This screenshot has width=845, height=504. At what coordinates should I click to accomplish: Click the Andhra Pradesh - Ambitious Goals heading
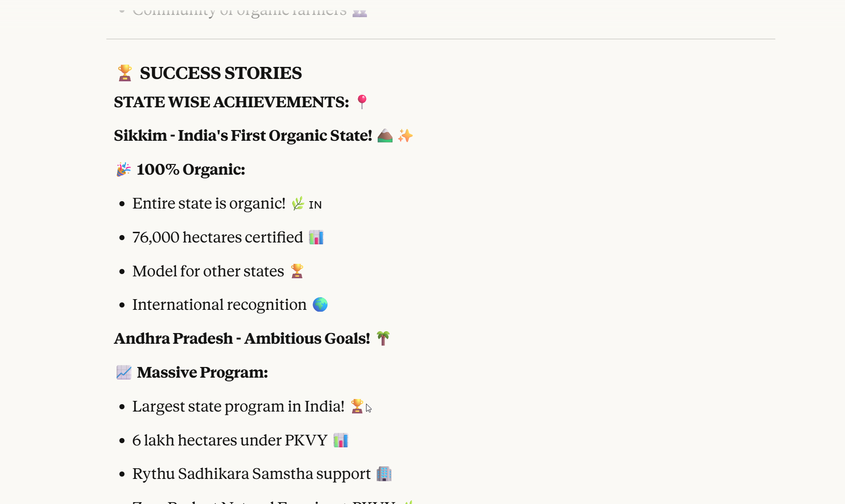coord(242,339)
